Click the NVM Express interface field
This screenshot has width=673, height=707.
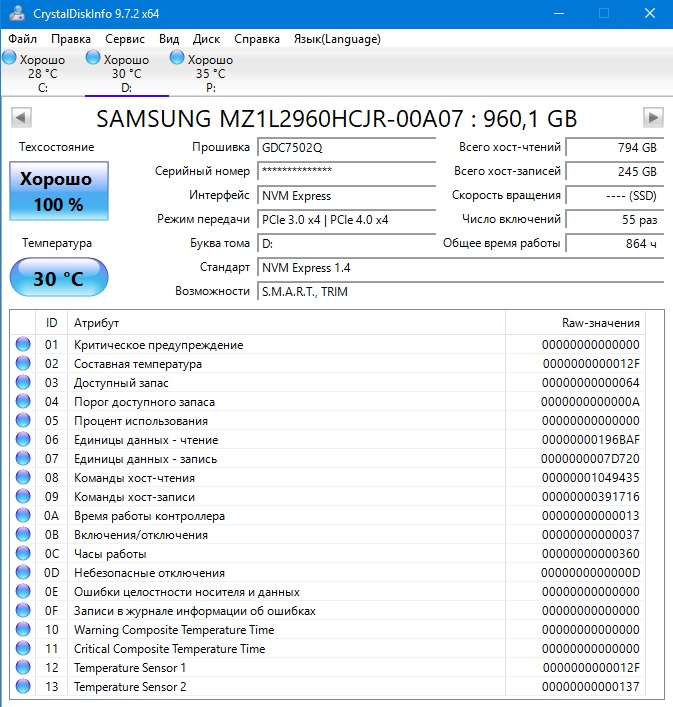(x=347, y=196)
